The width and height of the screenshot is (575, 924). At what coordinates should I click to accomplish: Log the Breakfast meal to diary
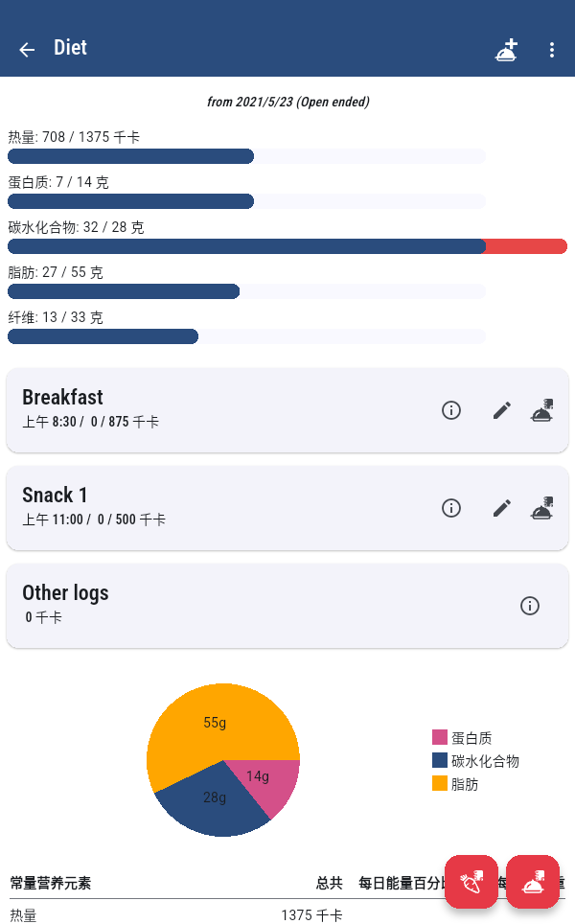pos(542,410)
